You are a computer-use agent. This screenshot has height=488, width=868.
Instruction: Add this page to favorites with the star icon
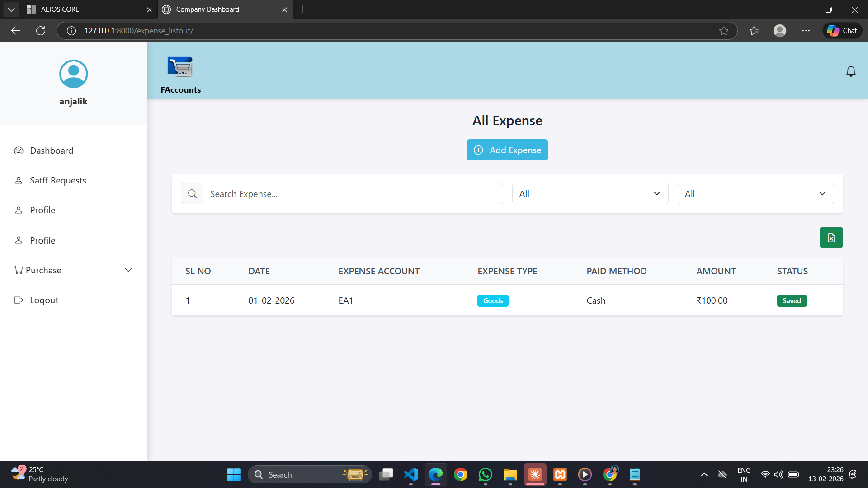723,31
